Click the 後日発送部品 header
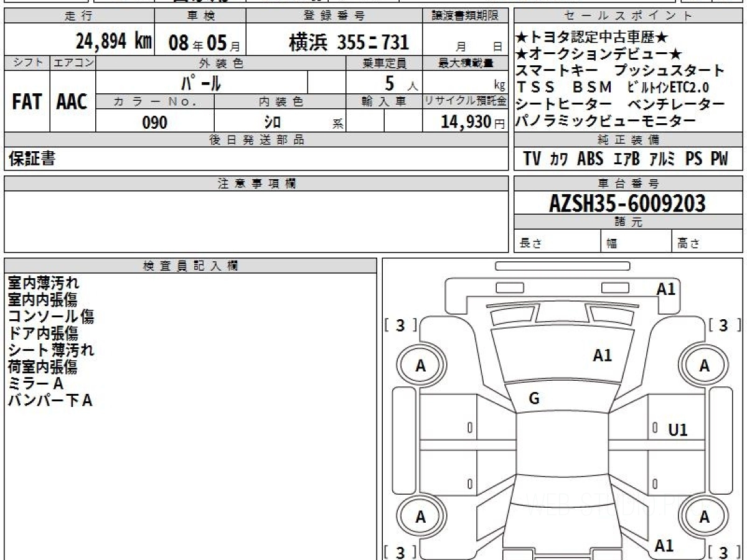The height and width of the screenshot is (560, 747). [x=256, y=140]
